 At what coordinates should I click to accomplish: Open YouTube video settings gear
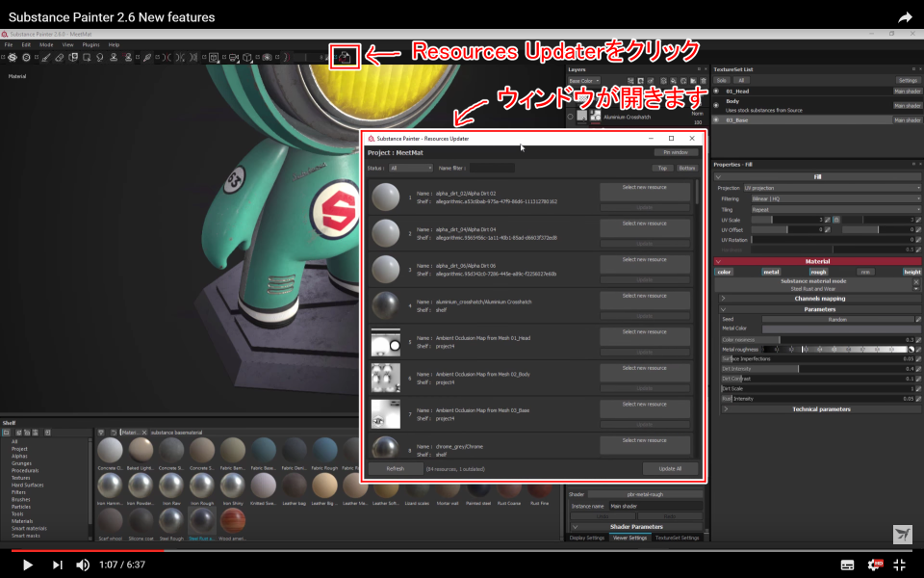(x=875, y=565)
